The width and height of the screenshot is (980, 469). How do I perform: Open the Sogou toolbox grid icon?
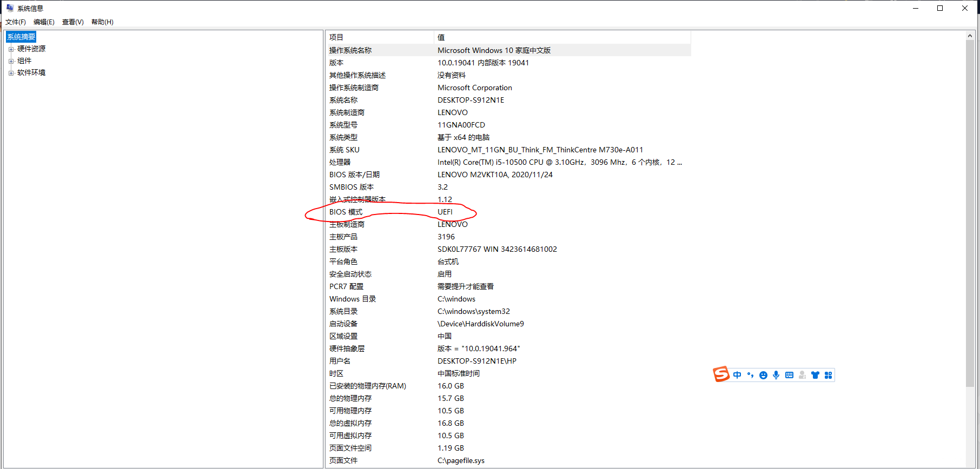pos(828,375)
